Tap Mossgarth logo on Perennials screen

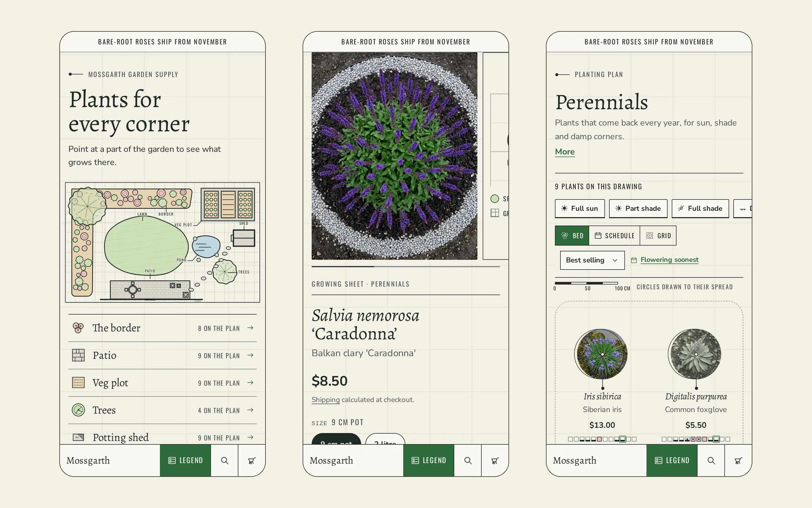[x=574, y=460]
